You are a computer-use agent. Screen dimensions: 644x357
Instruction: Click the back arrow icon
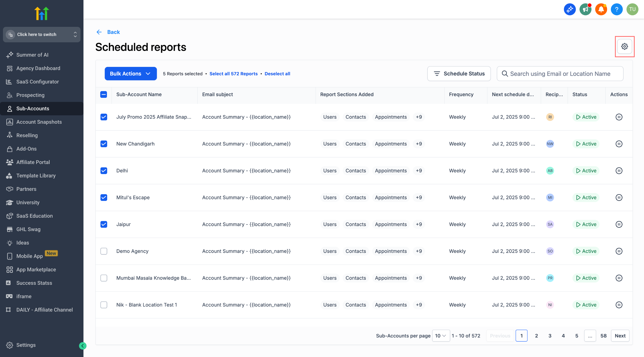99,32
